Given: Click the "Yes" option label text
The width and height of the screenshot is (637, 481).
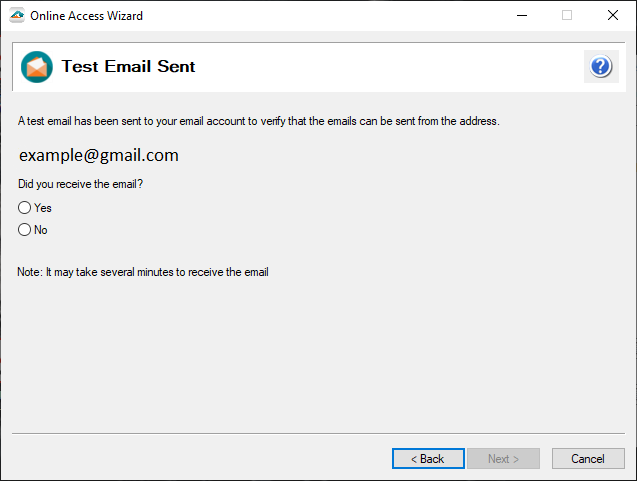Looking at the screenshot, I should tap(43, 208).
